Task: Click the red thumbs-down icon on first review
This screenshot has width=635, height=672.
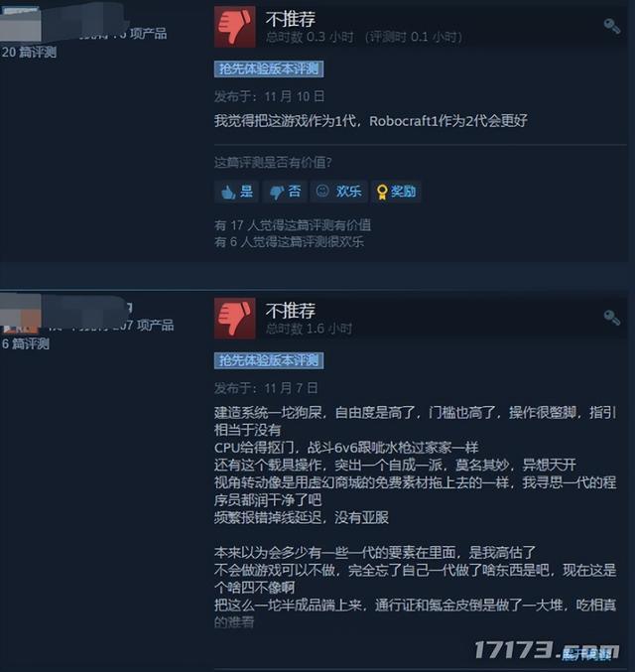Action: [235, 27]
